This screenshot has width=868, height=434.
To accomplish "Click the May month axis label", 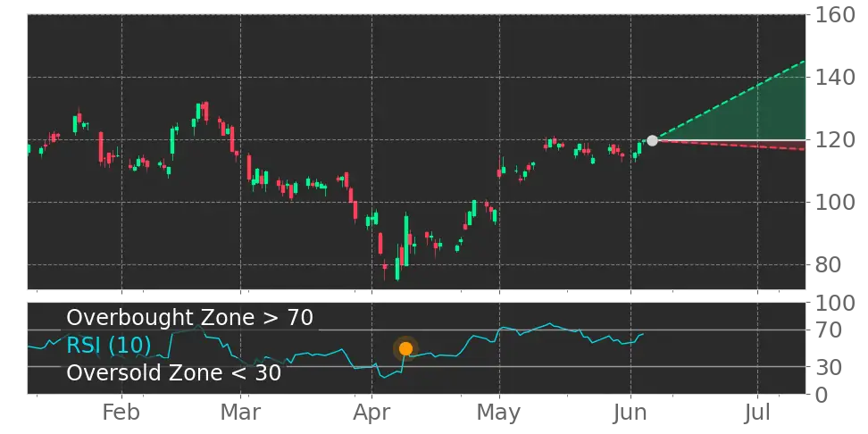I will 499,413.
